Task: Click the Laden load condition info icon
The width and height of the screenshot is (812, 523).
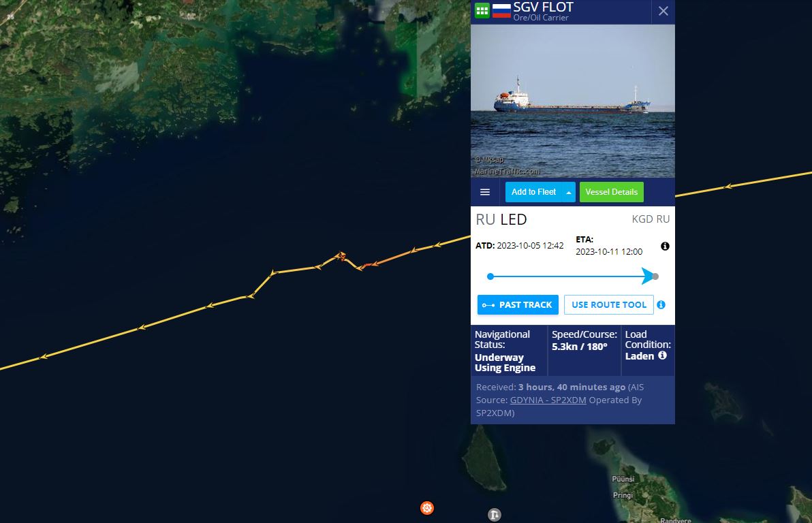Action: 662,355
